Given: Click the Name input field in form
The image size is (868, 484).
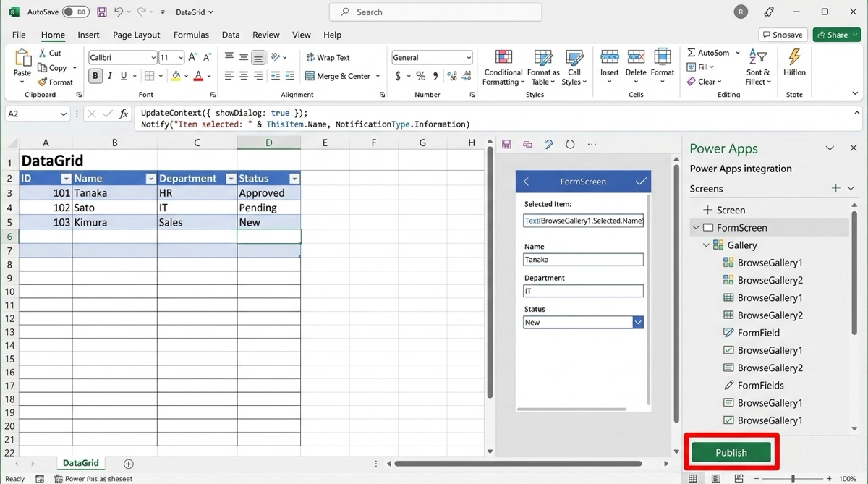Looking at the screenshot, I should pyautogui.click(x=583, y=260).
